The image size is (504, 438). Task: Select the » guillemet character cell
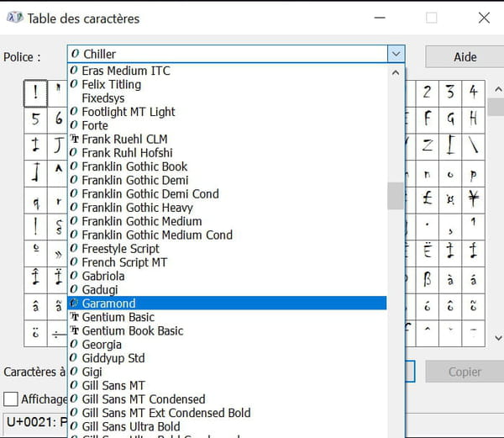coord(58,253)
